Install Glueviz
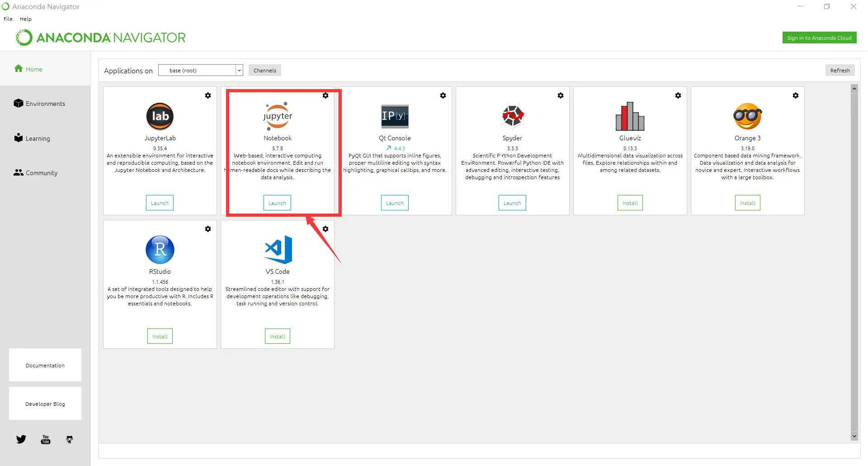Screen dimensions: 868x466 click(x=630, y=203)
